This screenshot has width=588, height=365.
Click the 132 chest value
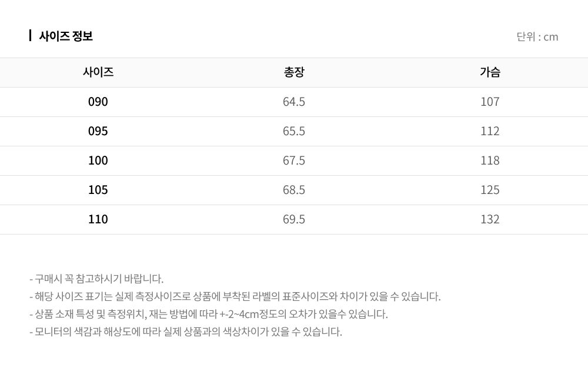[490, 219]
